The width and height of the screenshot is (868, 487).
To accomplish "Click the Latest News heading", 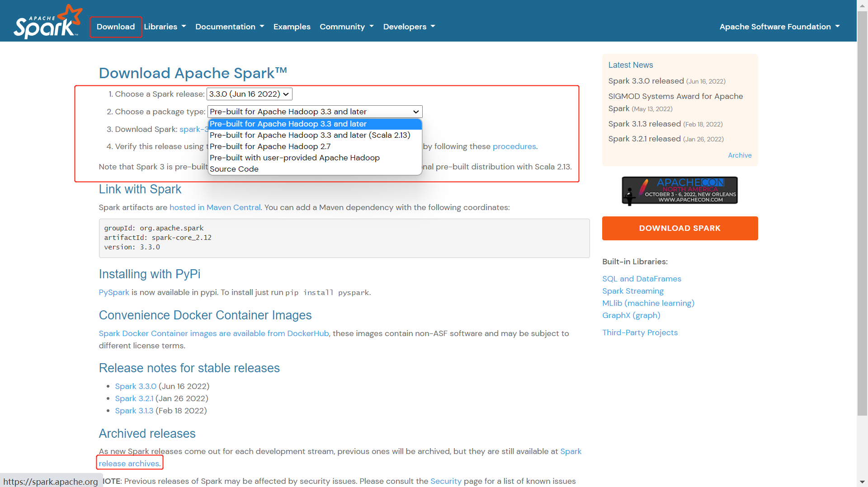I will tap(630, 65).
